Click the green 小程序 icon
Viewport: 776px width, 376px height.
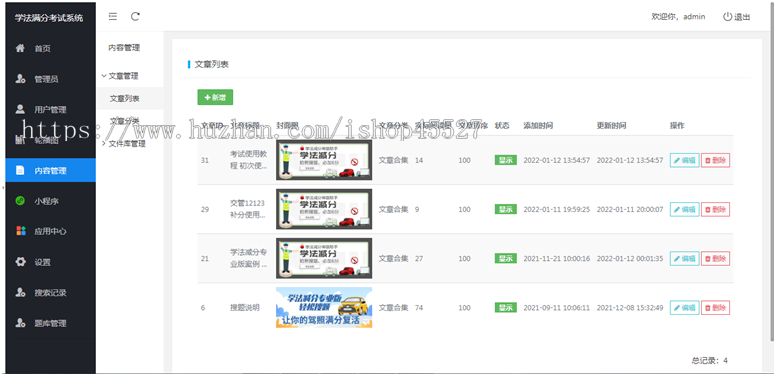[x=20, y=201]
